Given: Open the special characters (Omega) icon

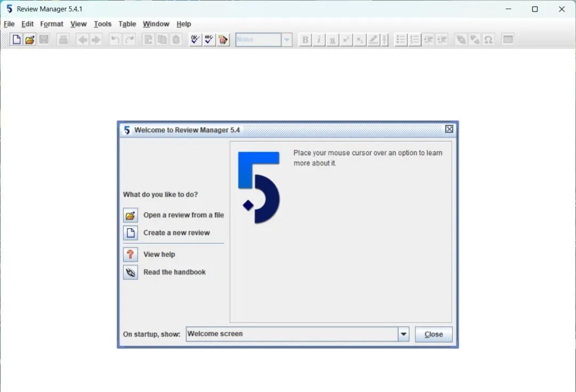Looking at the screenshot, I should click(488, 39).
